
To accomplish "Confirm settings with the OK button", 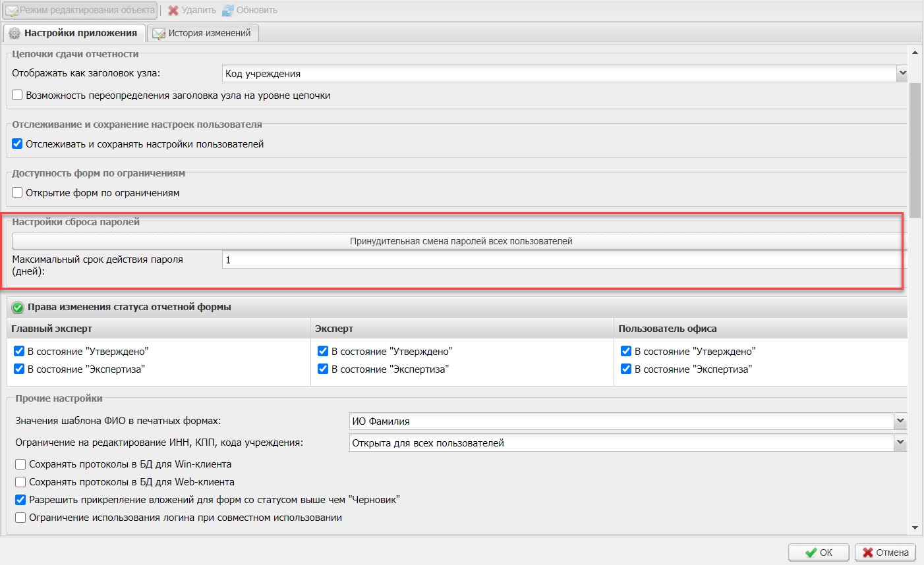I will tap(819, 552).
